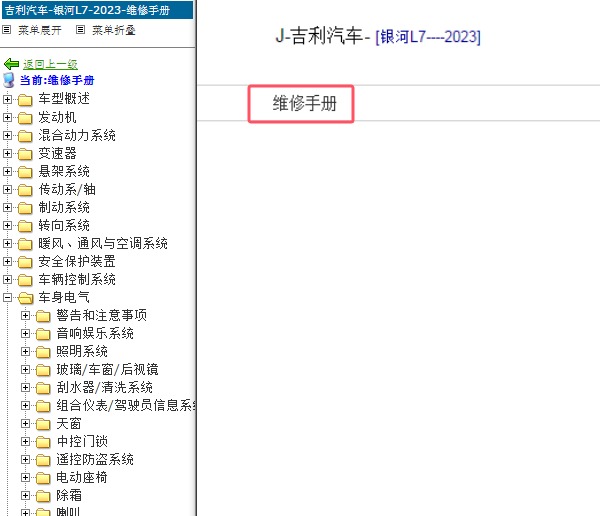Expand the 制动系统 tree node

coord(7,207)
